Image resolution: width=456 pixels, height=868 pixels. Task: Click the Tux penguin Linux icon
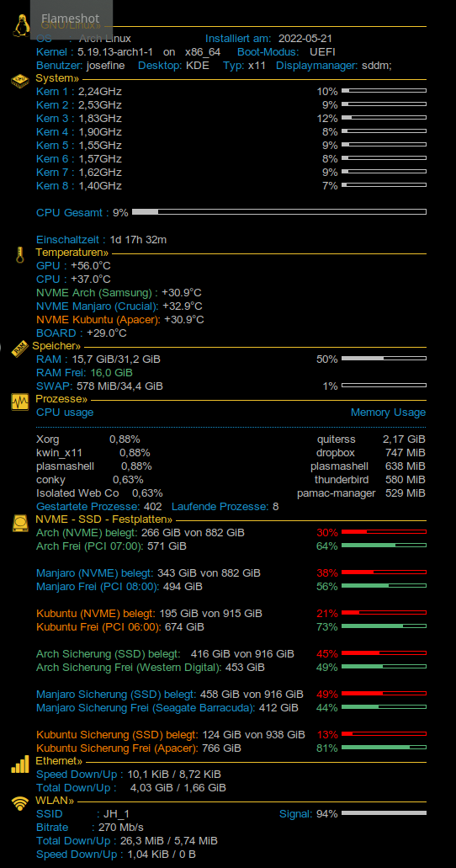pyautogui.click(x=21, y=26)
